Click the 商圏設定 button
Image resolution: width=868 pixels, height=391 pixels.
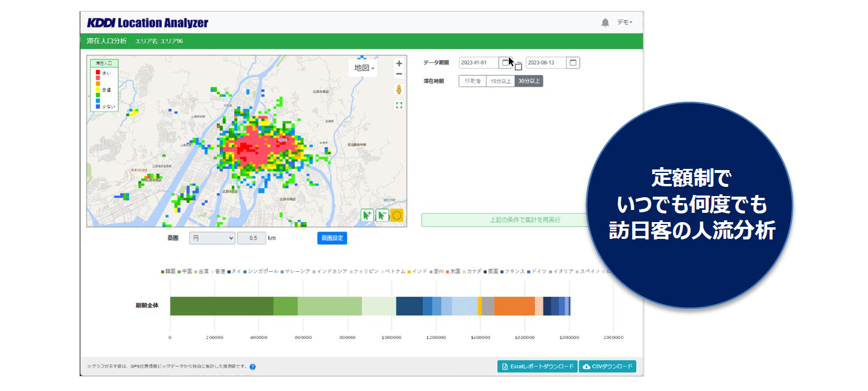click(332, 238)
